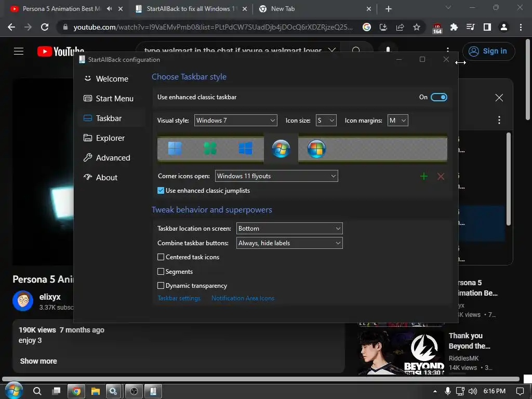This screenshot has width=532, height=399.
Task: Open the system tray volume icon
Action: pyautogui.click(x=472, y=391)
